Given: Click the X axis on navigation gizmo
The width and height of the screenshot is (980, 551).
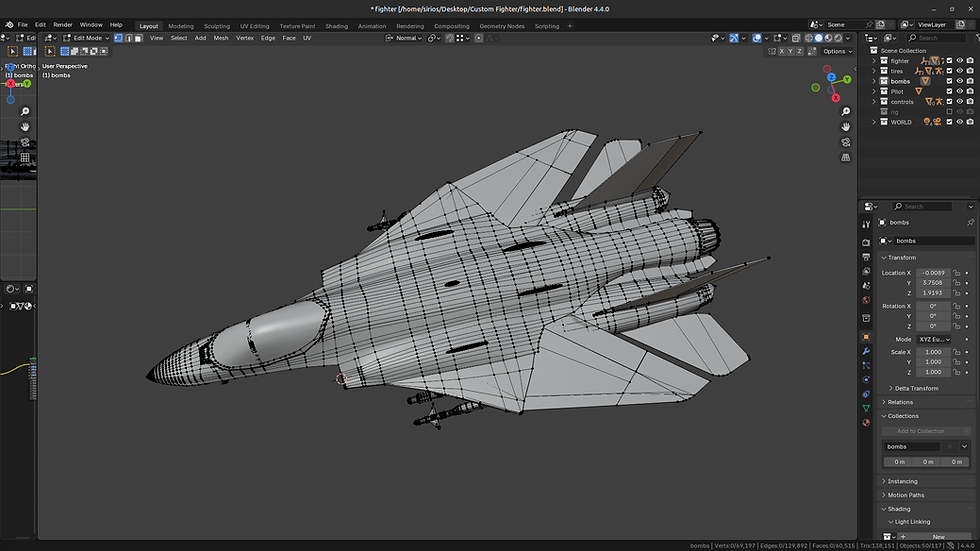Looking at the screenshot, I should (x=836, y=98).
